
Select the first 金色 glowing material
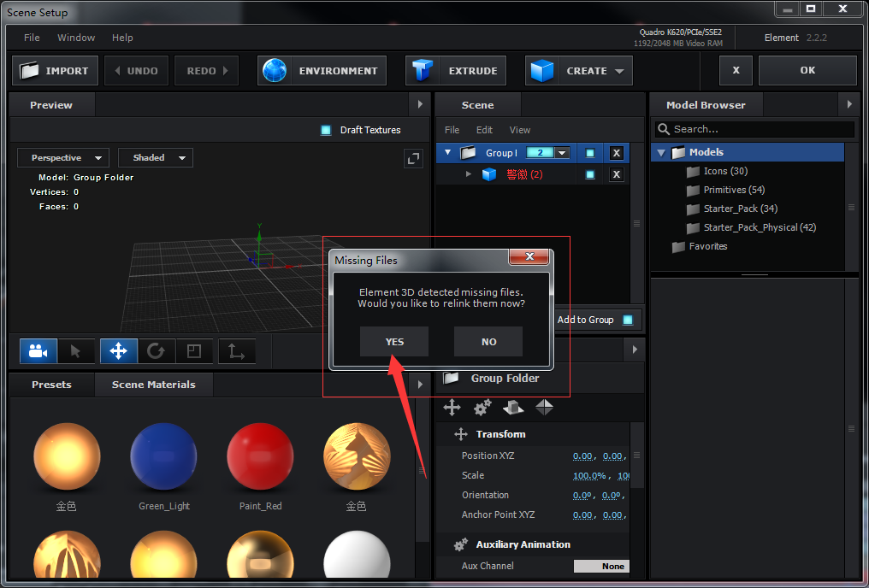(x=67, y=457)
